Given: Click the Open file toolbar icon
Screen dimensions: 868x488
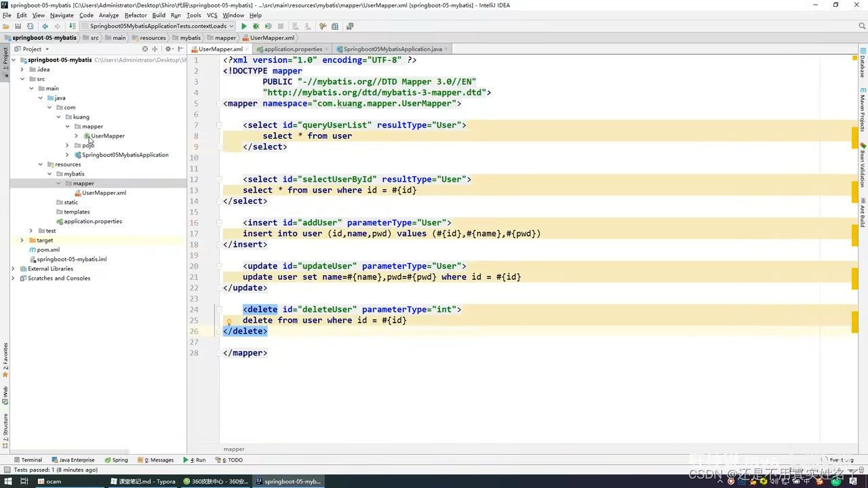Looking at the screenshot, I should coord(6,26).
